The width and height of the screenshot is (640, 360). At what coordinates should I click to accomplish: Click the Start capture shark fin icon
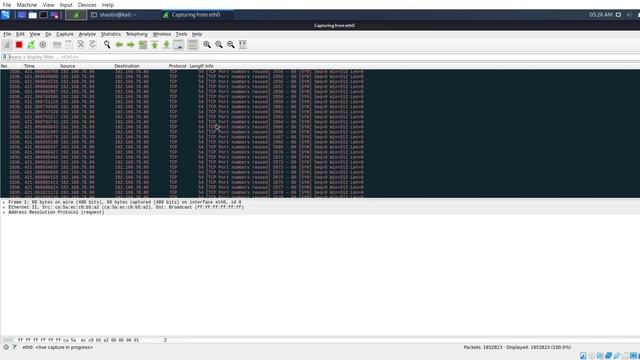[x=7, y=45]
